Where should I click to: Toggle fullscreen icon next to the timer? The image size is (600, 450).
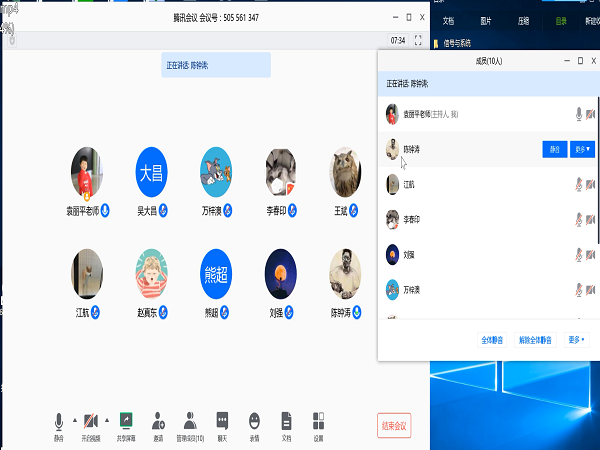click(x=418, y=40)
